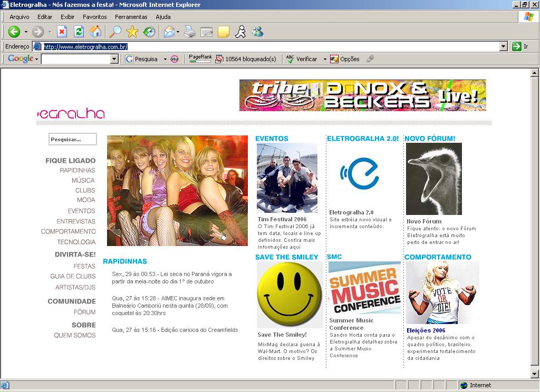This screenshot has width=540, height=392.
Task: Click the Ir go button
Action: pyautogui.click(x=520, y=46)
